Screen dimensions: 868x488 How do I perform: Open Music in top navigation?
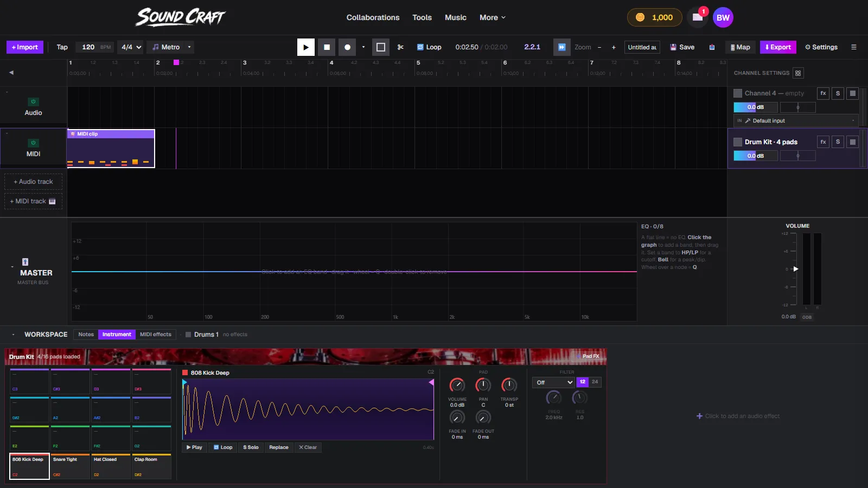pyautogui.click(x=456, y=17)
